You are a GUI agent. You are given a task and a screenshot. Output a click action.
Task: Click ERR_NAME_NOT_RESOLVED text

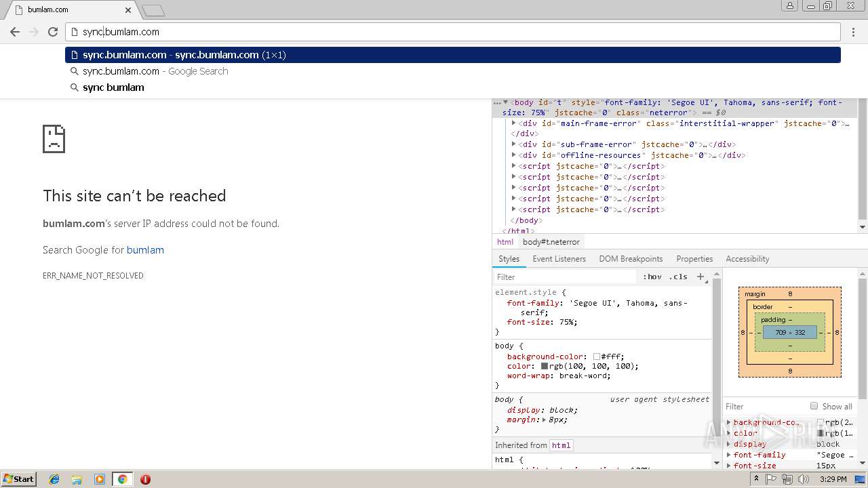[93, 276]
